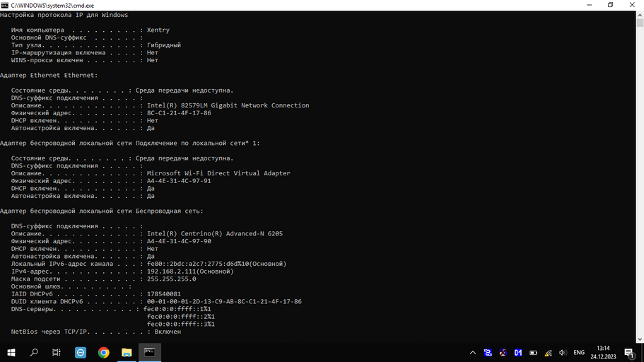Click the 'Настройка протокола IP для Windows' line

point(64,15)
